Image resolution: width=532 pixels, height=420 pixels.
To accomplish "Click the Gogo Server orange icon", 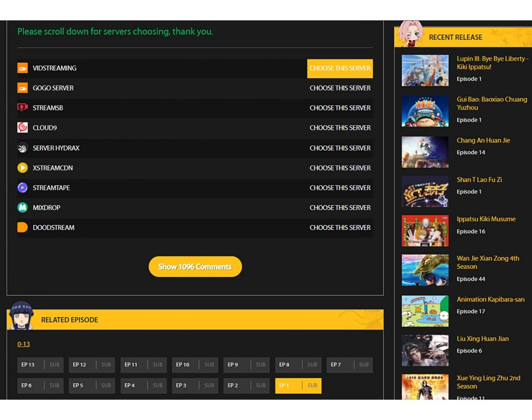I will [x=23, y=88].
